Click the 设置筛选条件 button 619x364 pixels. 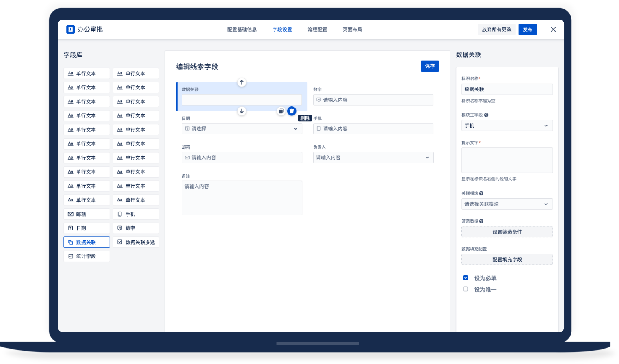tap(507, 232)
